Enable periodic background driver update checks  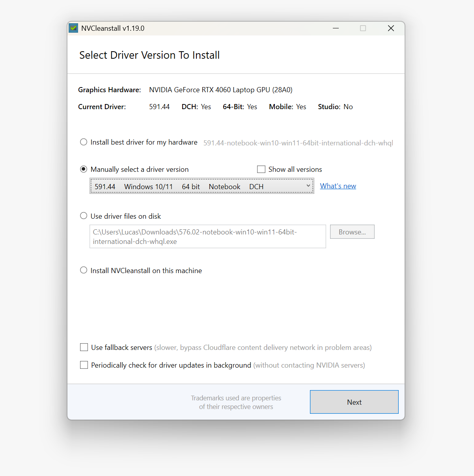84,365
